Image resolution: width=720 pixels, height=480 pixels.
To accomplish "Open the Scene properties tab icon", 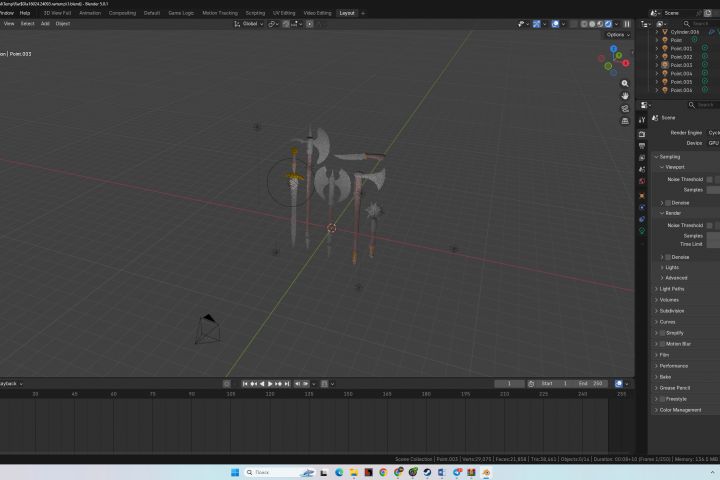I will [642, 169].
